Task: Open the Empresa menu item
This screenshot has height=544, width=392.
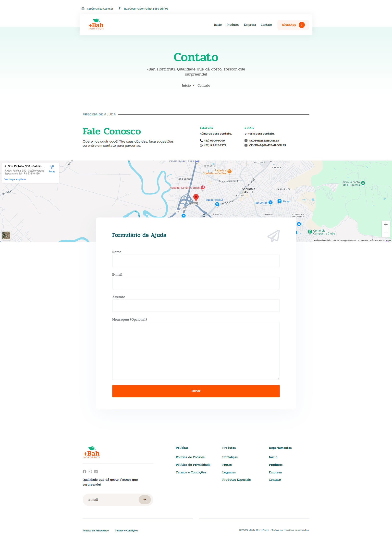Action: click(250, 25)
